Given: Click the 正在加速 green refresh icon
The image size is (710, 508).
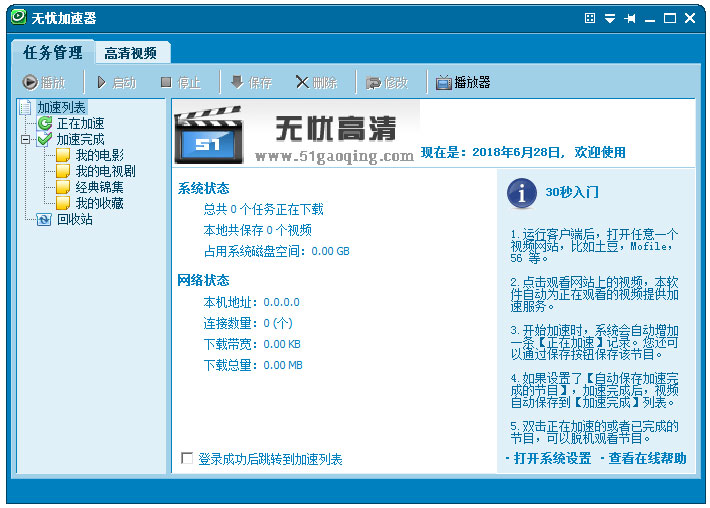Looking at the screenshot, I should (45, 123).
